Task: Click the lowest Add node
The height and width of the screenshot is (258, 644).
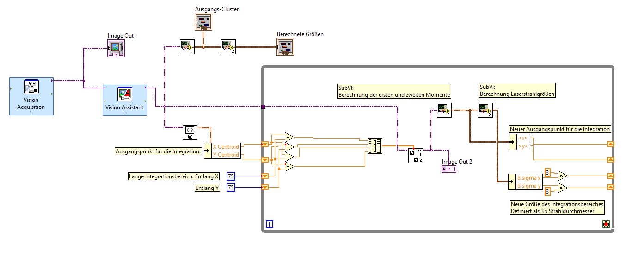Action: (x=290, y=167)
